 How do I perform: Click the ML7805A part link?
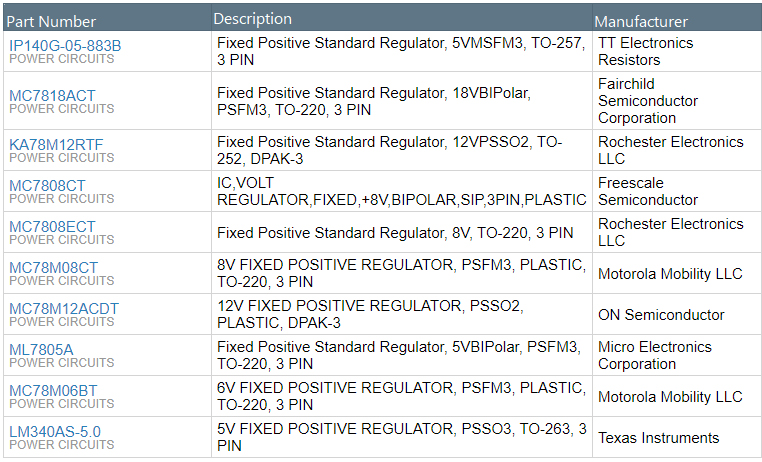point(41,349)
